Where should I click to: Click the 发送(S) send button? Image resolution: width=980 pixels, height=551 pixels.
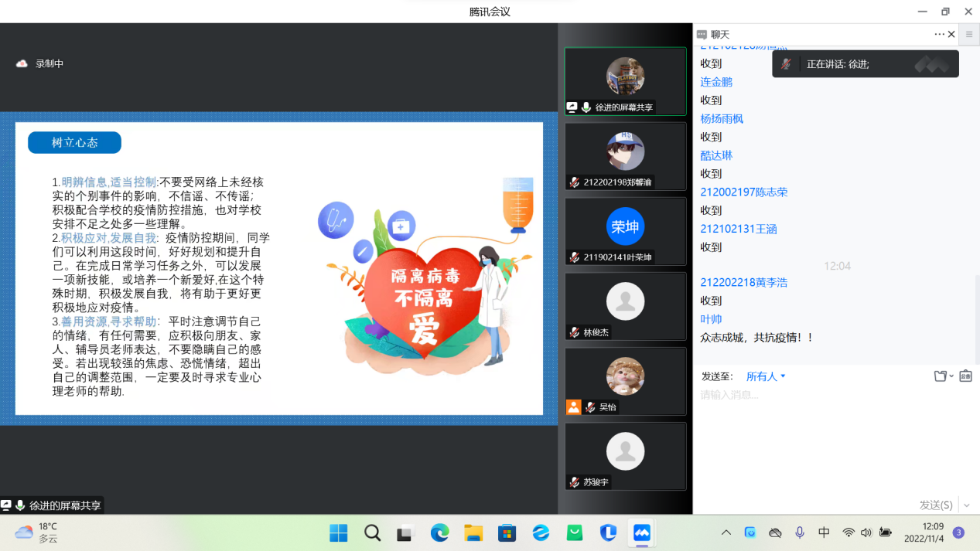[938, 505]
